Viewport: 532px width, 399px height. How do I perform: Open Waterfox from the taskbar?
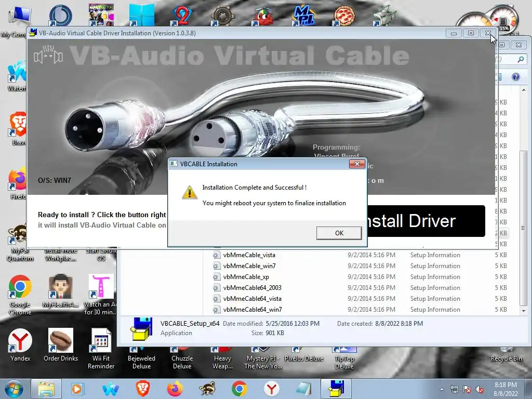pyautogui.click(x=110, y=389)
